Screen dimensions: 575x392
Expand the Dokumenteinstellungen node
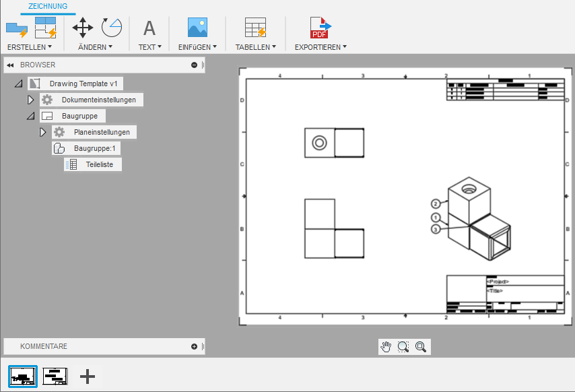[x=31, y=100]
